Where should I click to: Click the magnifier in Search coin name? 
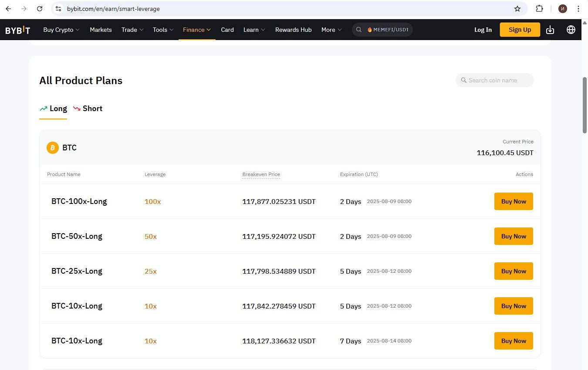[x=464, y=80]
